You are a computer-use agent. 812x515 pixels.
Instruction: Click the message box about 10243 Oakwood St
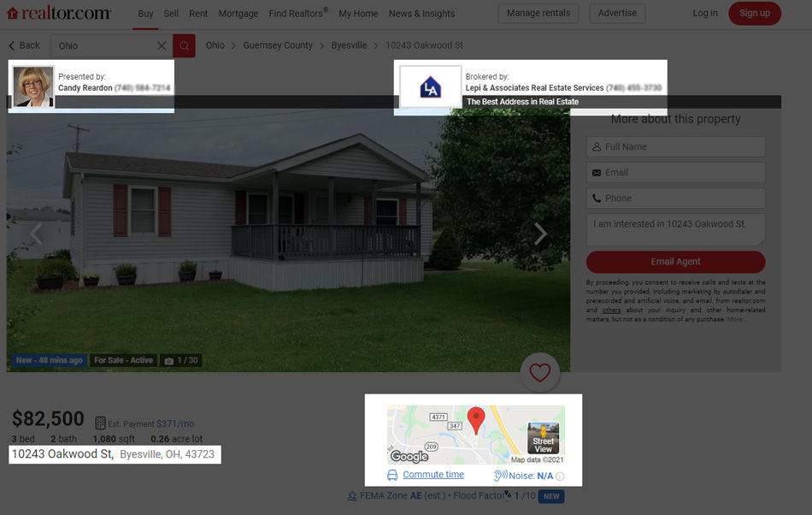[676, 229]
